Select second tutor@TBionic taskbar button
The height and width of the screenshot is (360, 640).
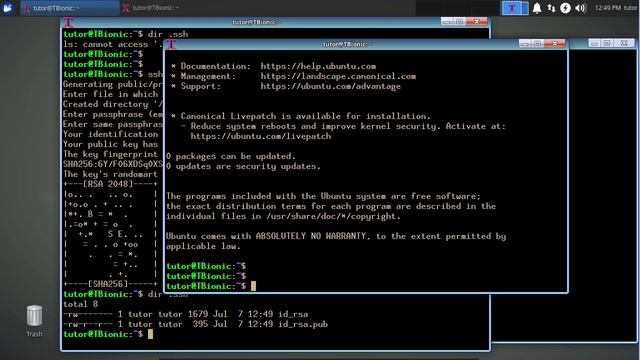(x=168, y=8)
